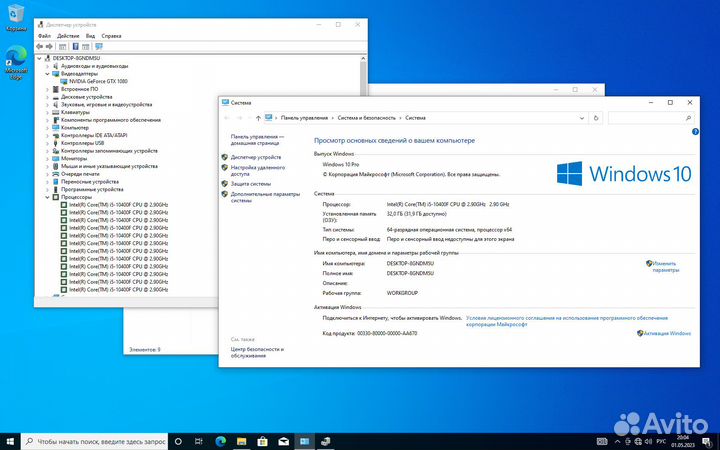Open File Explorer from taskbar

(242, 442)
